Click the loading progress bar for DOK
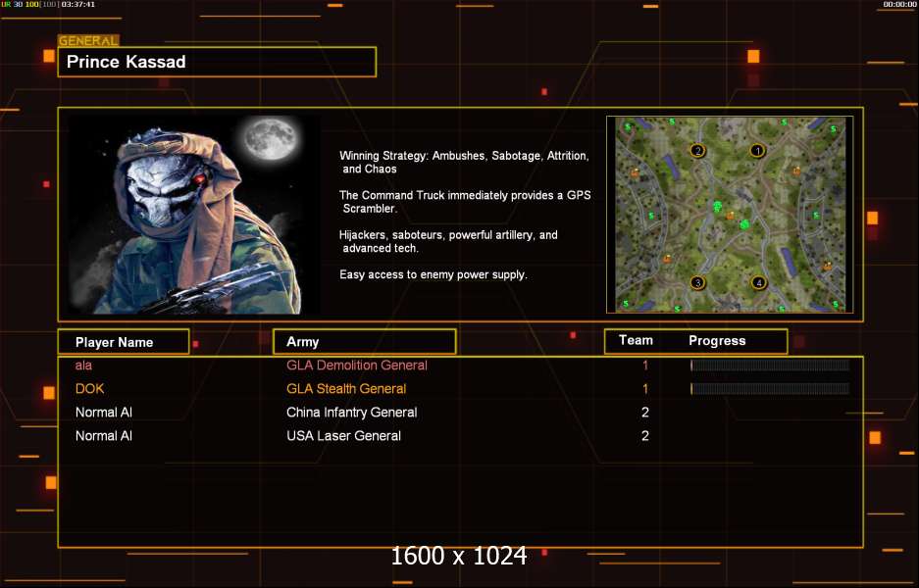The image size is (919, 588). pyautogui.click(x=770, y=389)
